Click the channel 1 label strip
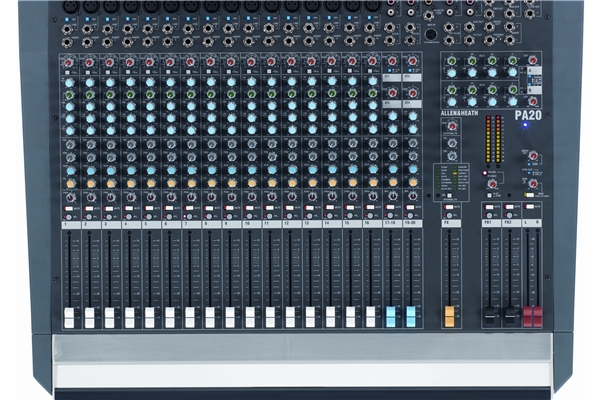Viewport: 600px width, 400px height. click(x=71, y=225)
